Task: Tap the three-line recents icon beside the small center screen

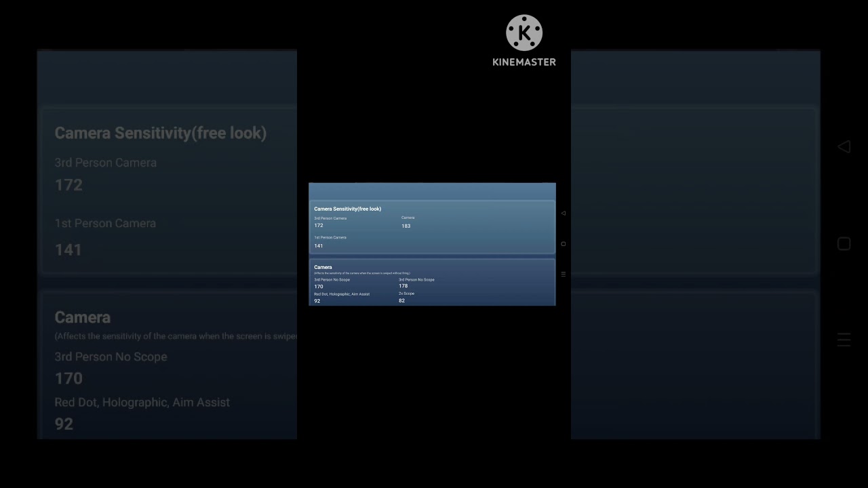Action: pos(563,274)
